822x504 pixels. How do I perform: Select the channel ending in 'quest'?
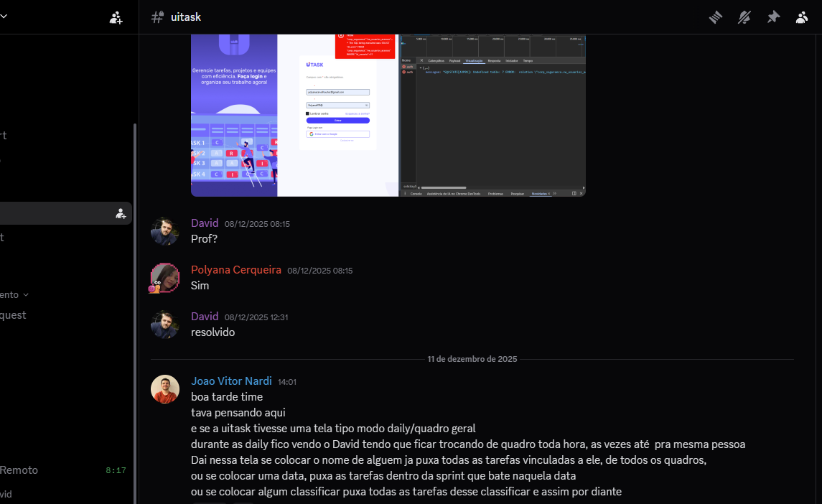pyautogui.click(x=13, y=314)
